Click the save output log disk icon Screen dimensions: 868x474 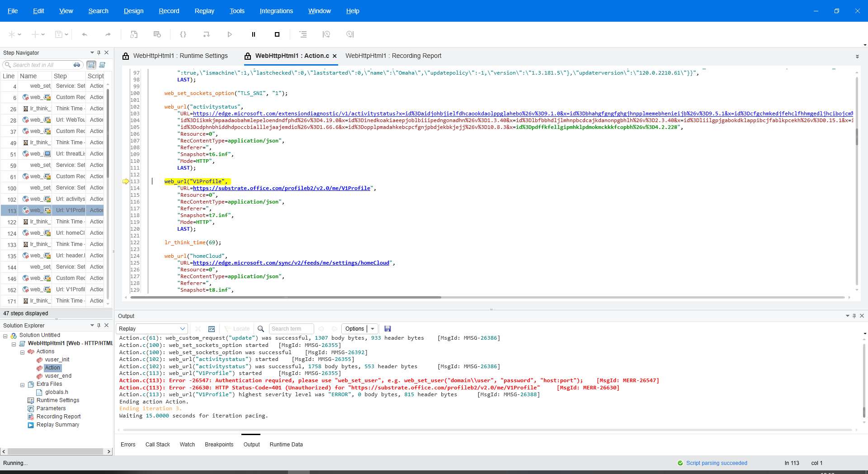pos(387,329)
